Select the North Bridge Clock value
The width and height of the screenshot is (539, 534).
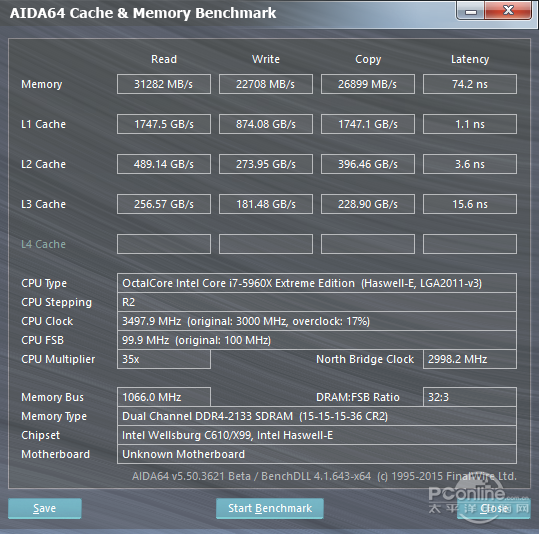click(470, 359)
